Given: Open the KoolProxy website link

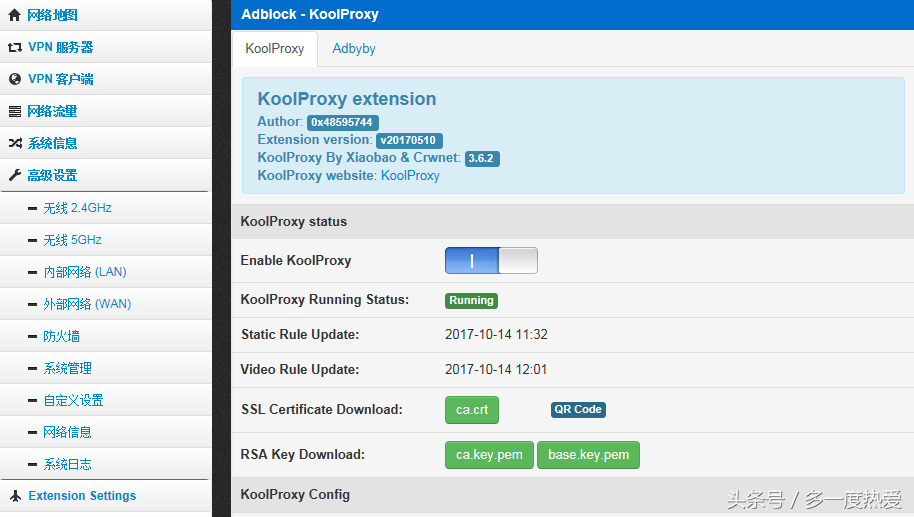Looking at the screenshot, I should point(410,175).
